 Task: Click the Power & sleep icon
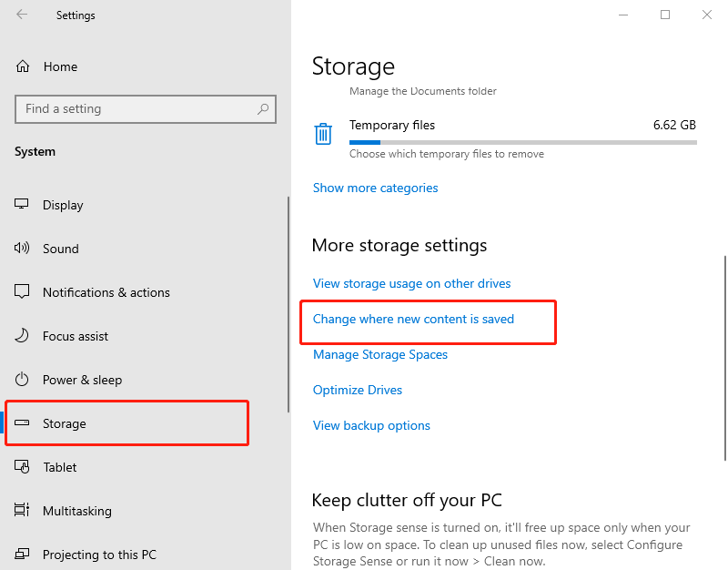[x=23, y=380]
